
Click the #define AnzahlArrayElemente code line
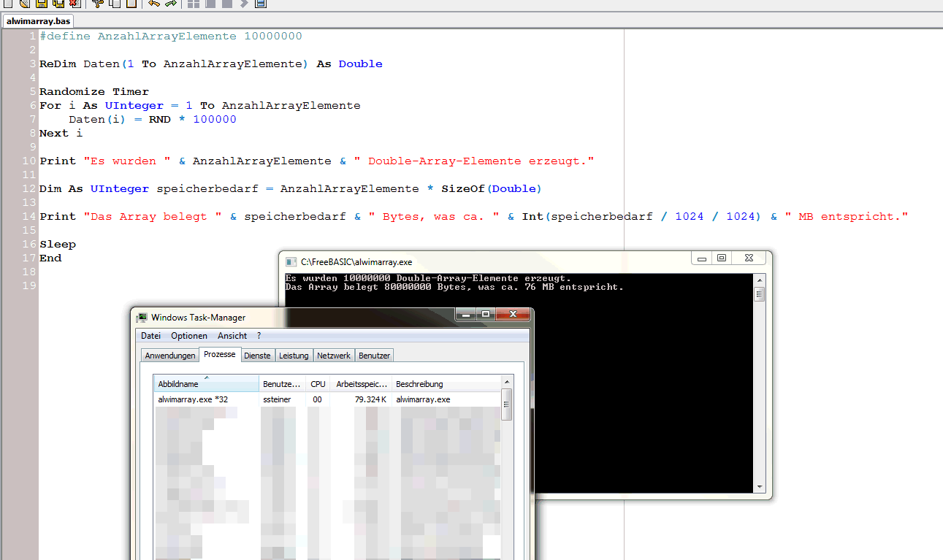coord(171,36)
